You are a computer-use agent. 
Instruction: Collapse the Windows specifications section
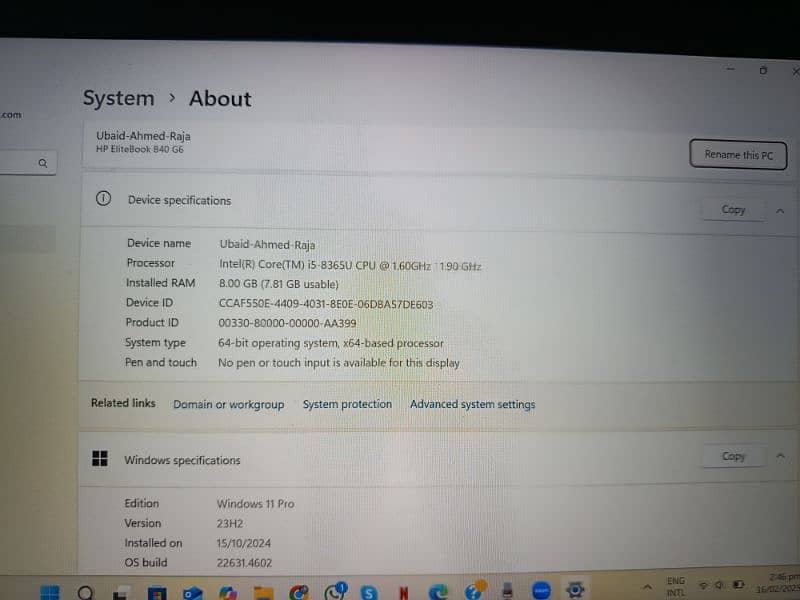pyautogui.click(x=780, y=456)
